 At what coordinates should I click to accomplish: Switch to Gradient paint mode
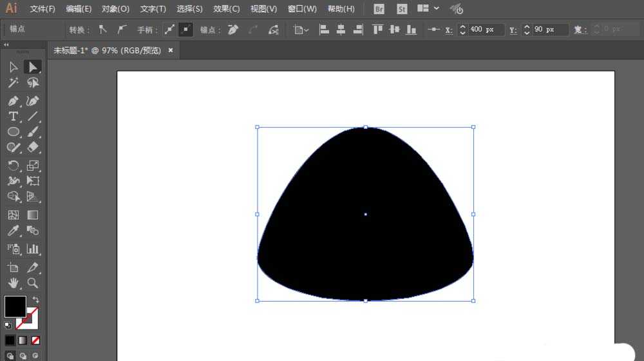(23, 340)
